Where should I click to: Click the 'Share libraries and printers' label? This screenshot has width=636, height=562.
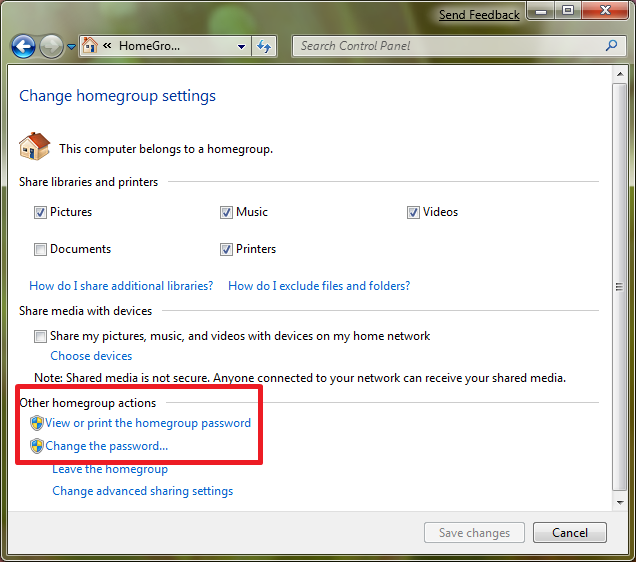pyautogui.click(x=88, y=182)
